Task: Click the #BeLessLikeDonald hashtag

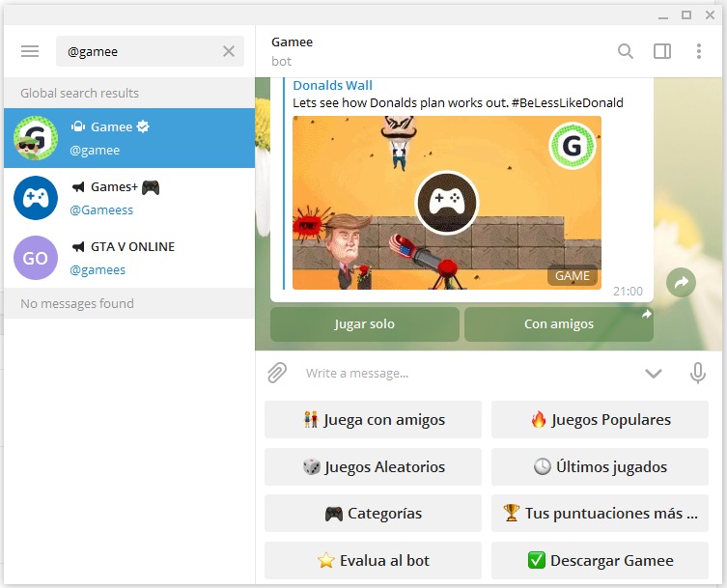Action: click(x=568, y=102)
